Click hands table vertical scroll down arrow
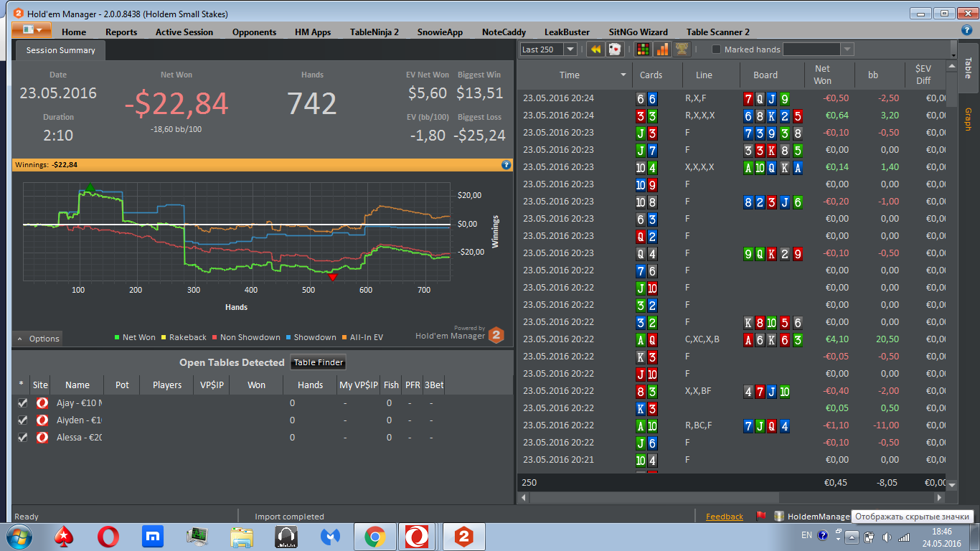 tap(952, 485)
